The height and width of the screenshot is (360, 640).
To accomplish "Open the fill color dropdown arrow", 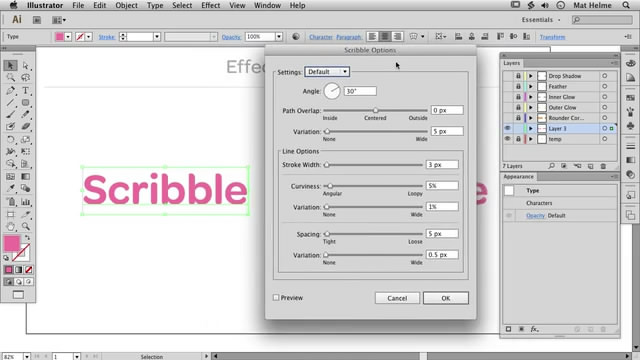I will point(68,37).
